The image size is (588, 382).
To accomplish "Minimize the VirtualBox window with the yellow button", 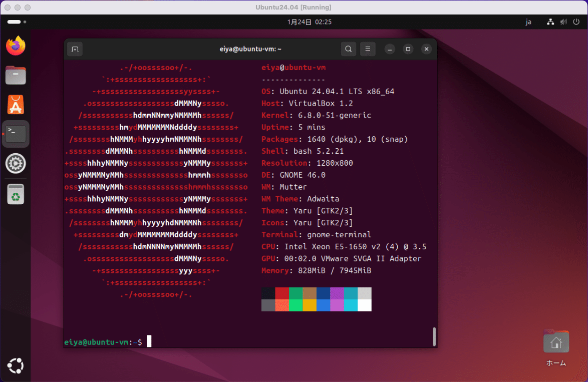I will 18,7.
